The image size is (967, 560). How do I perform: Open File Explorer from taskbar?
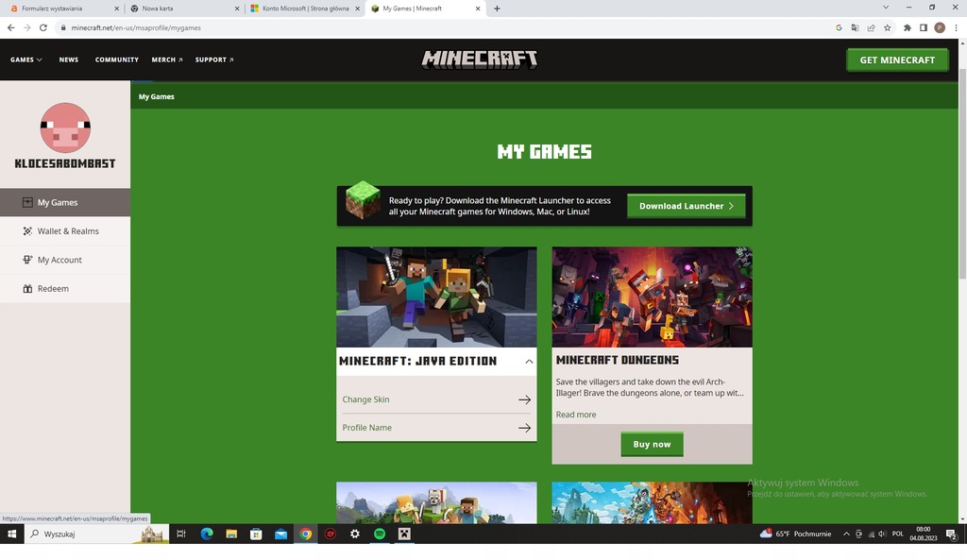point(231,535)
